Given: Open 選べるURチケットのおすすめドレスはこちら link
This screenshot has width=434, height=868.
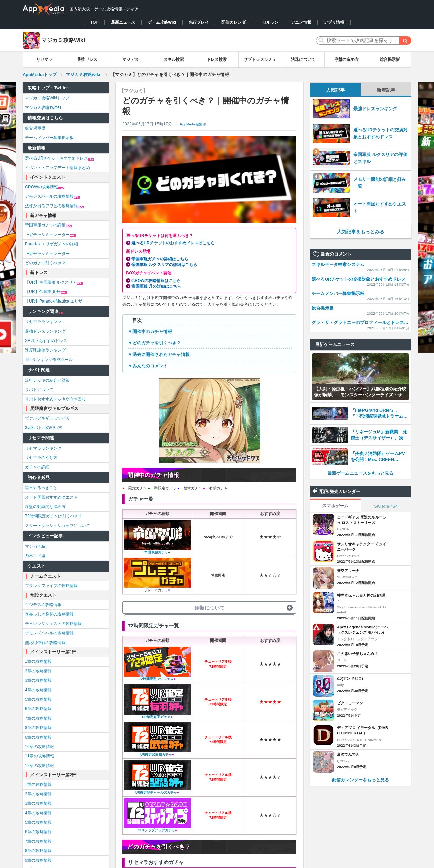Looking at the screenshot, I should click(x=173, y=243).
